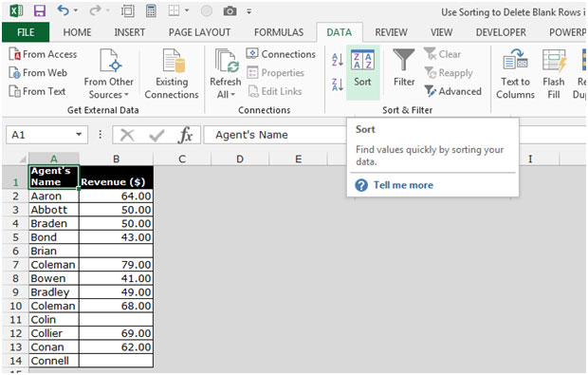Image resolution: width=588 pixels, height=375 pixels.
Task: Click the camera icon in quick access toolbar
Action: point(230,11)
